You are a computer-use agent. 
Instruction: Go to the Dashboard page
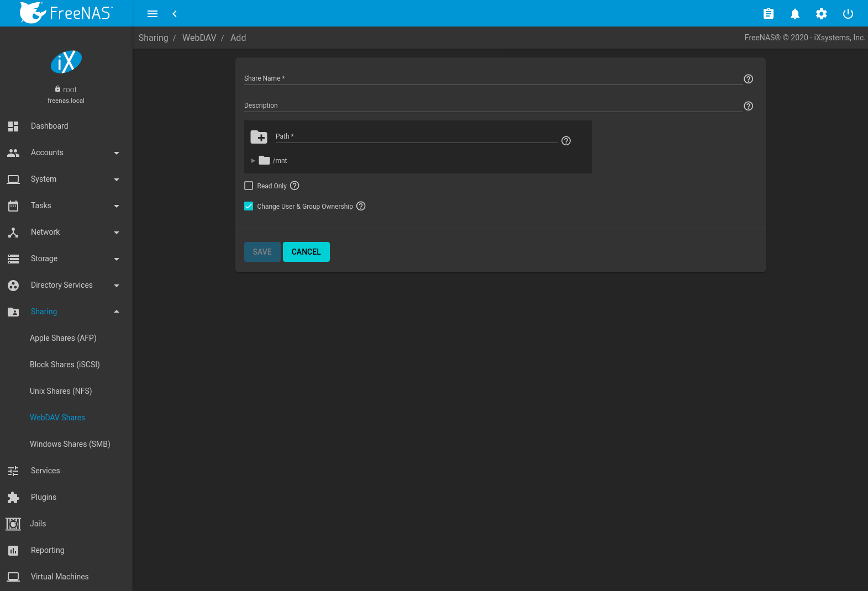50,126
